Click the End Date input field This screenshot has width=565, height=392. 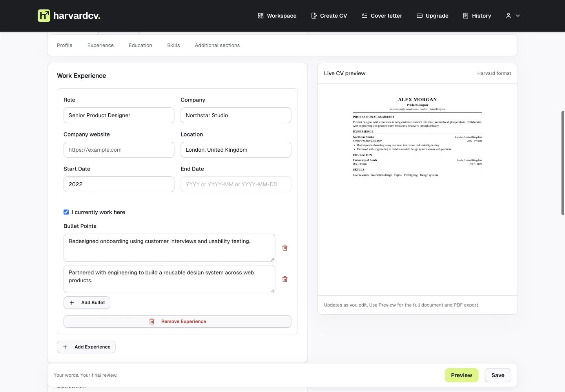236,184
